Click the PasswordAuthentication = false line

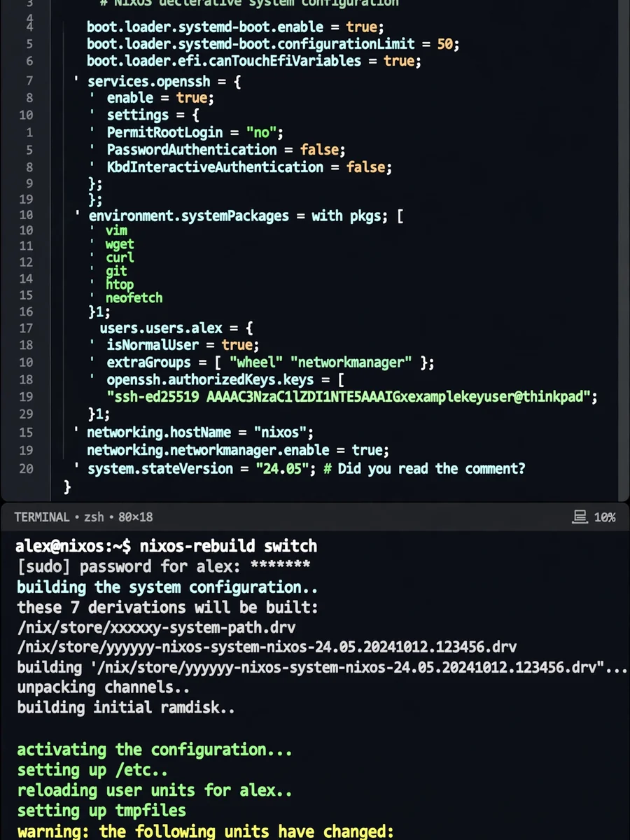[x=226, y=150]
